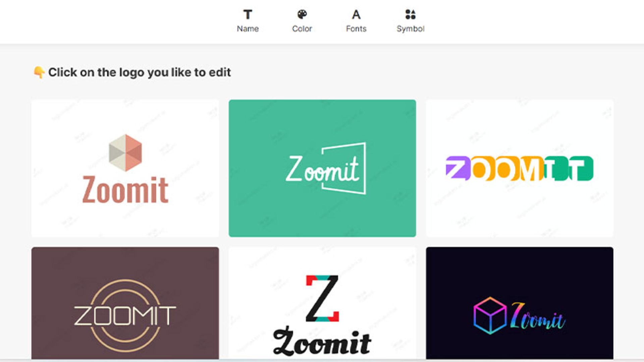Select the brown circular ZOOMIT logo
The image size is (644, 362).
point(125,303)
